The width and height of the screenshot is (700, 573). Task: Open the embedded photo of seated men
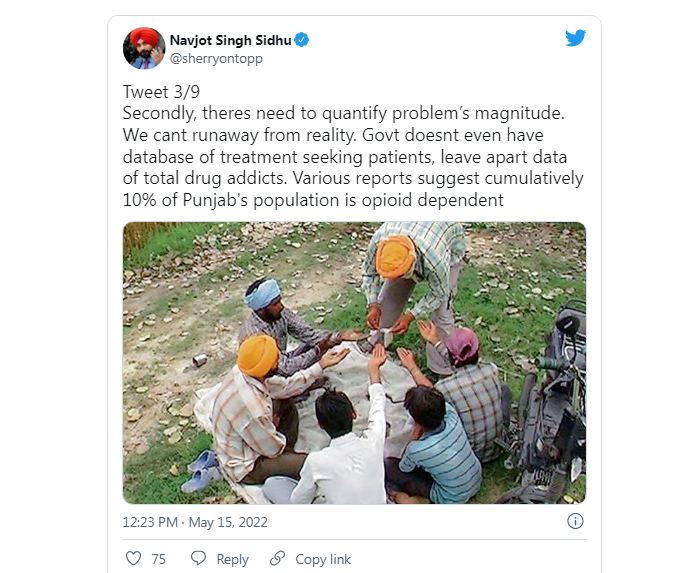coord(354,363)
